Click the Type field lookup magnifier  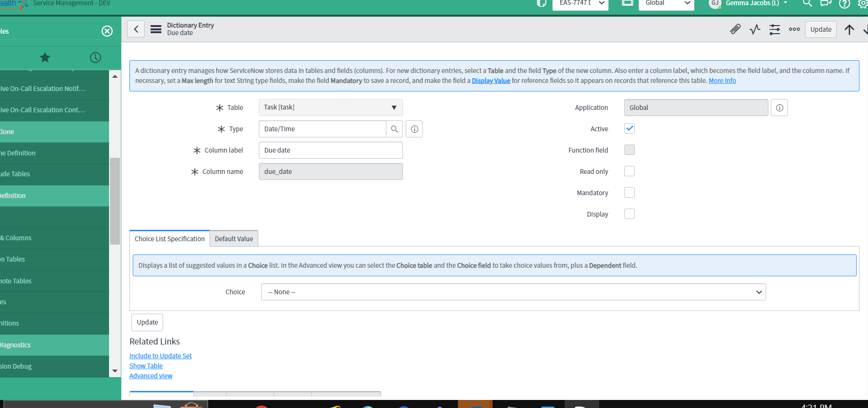pos(394,129)
